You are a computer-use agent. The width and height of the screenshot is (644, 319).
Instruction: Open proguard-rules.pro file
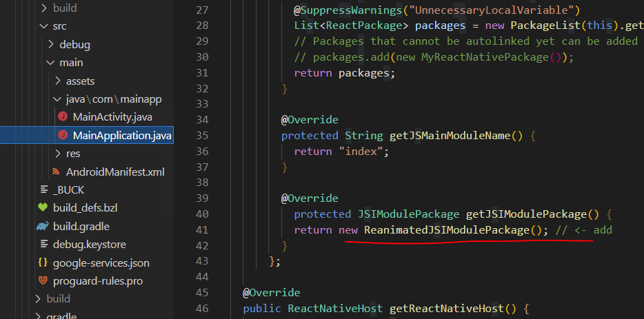click(x=98, y=281)
